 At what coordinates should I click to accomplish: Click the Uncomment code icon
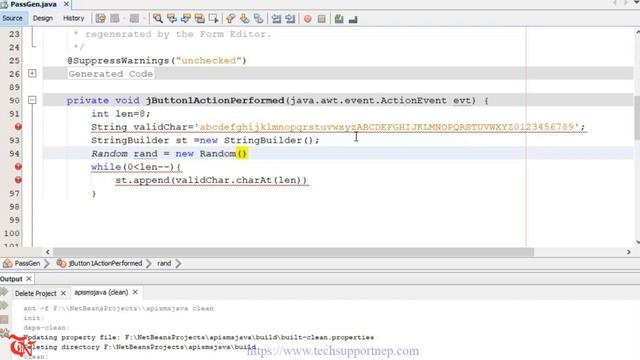click(x=353, y=19)
